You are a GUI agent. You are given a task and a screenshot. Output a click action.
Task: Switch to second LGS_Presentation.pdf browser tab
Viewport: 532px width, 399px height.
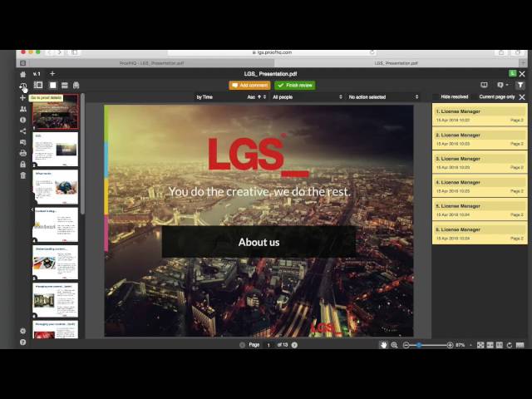pos(397,63)
